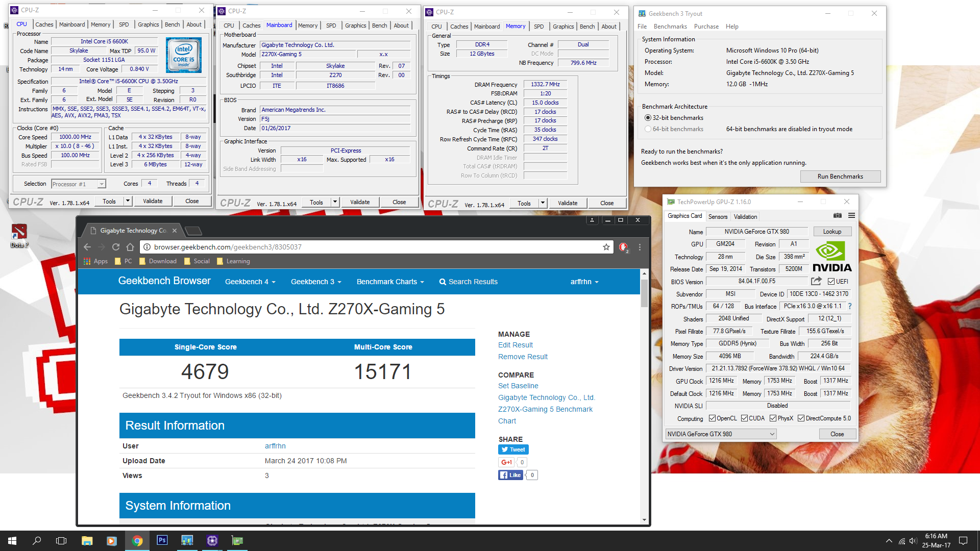Expand the Geekbench 4 menu
Viewport: 980px width, 551px height.
pos(250,282)
